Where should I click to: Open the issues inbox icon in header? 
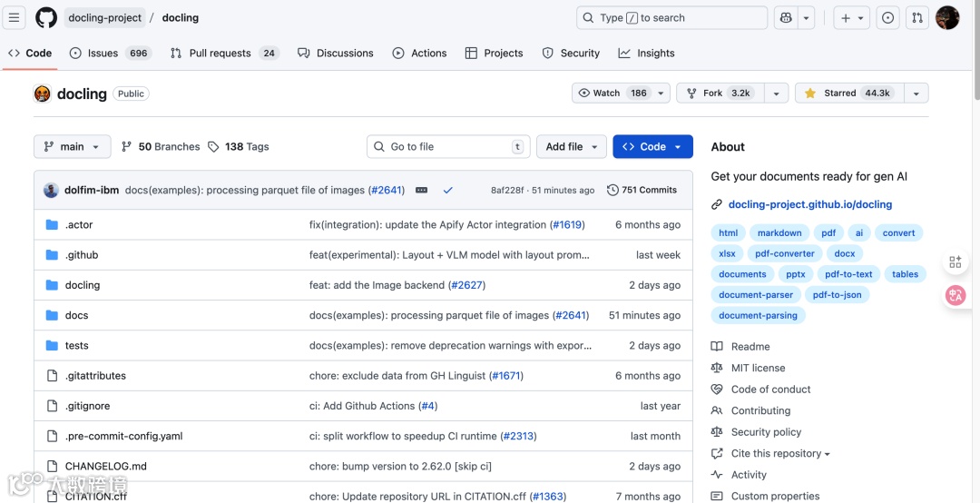[887, 18]
